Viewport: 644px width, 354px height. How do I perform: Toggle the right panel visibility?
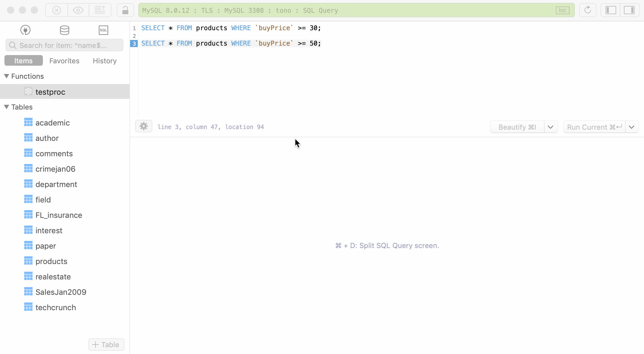(x=629, y=10)
